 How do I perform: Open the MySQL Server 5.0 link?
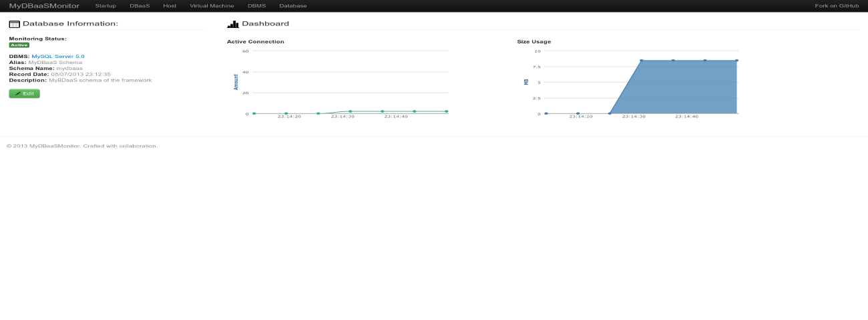pos(58,57)
